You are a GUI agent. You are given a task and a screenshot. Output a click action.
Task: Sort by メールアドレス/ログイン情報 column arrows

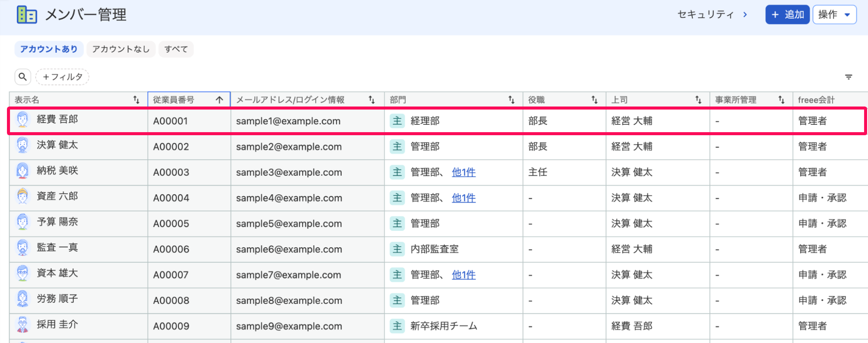(372, 100)
